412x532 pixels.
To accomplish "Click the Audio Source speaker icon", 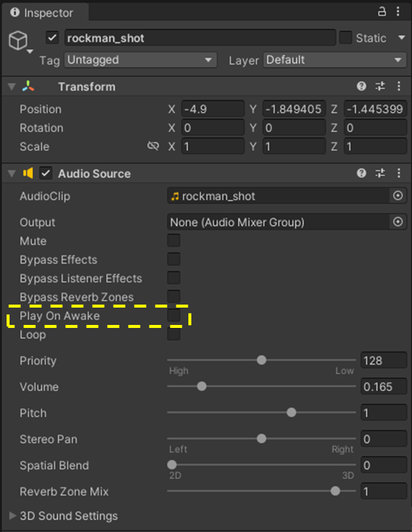I will (x=28, y=174).
